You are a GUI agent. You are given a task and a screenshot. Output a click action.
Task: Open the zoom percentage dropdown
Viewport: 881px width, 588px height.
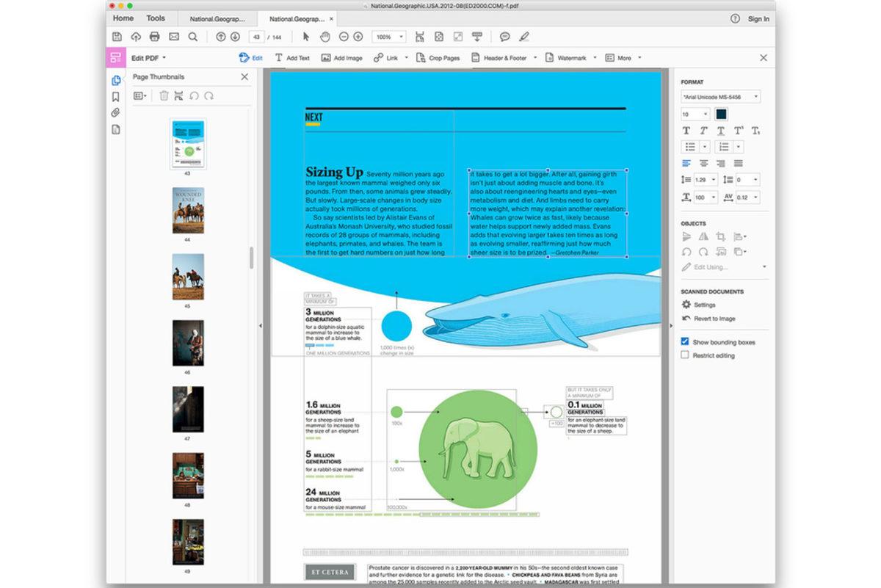click(388, 36)
